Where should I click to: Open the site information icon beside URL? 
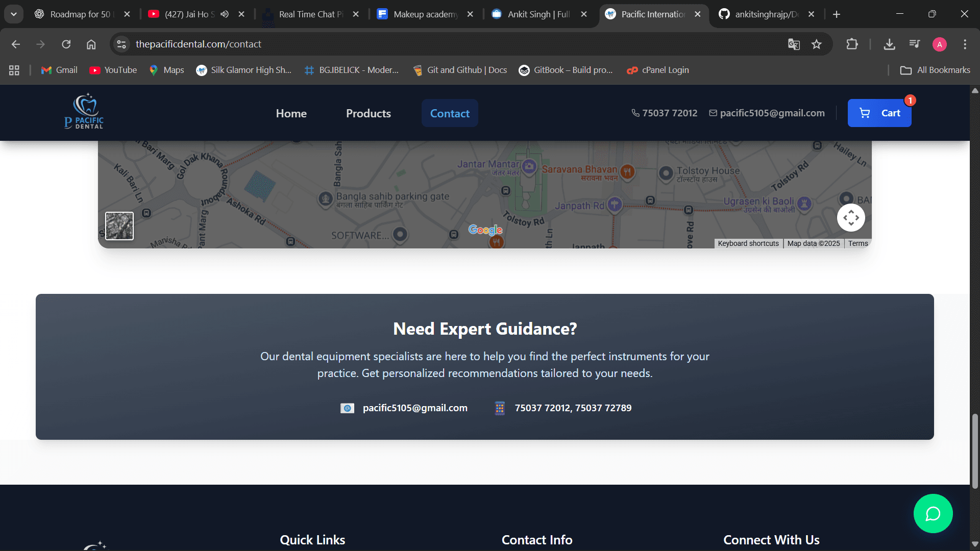[x=121, y=44]
